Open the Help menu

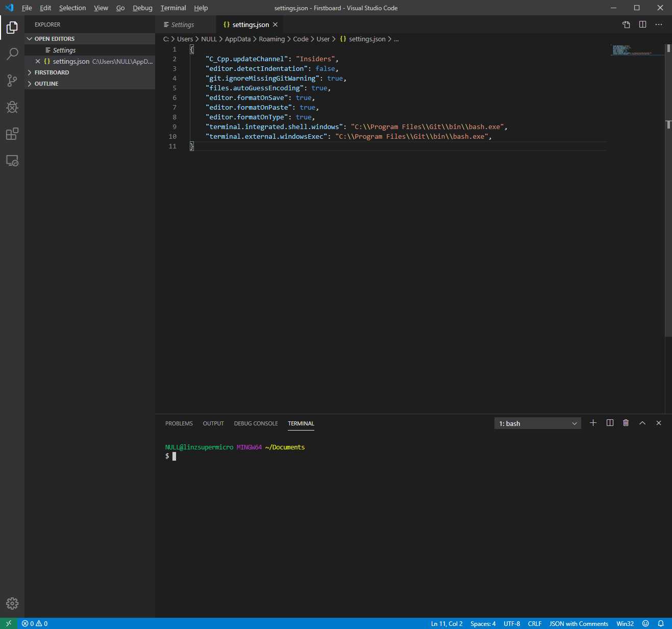[x=201, y=8]
